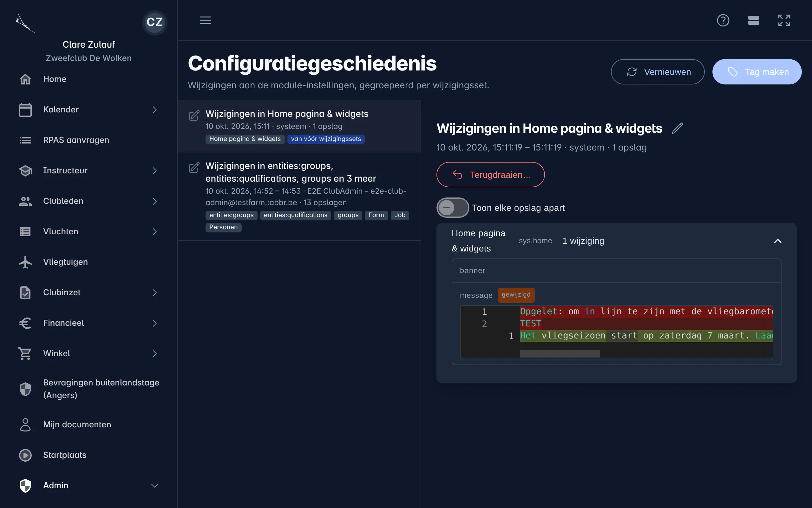Viewport: 812px width, 508px height.
Task: Click the Home house icon in the sidebar
Action: [25, 79]
